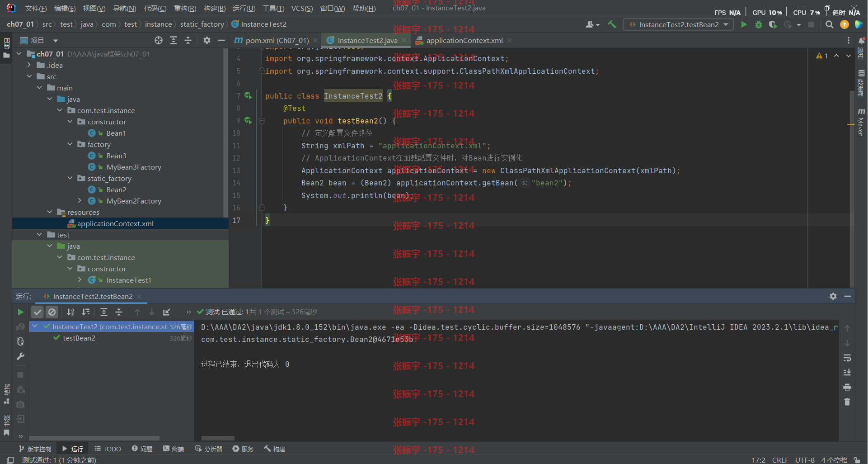Screen dimensions: 868x464
Task: Click run gutter icon beside class InstanceTest2
Action: point(248,95)
